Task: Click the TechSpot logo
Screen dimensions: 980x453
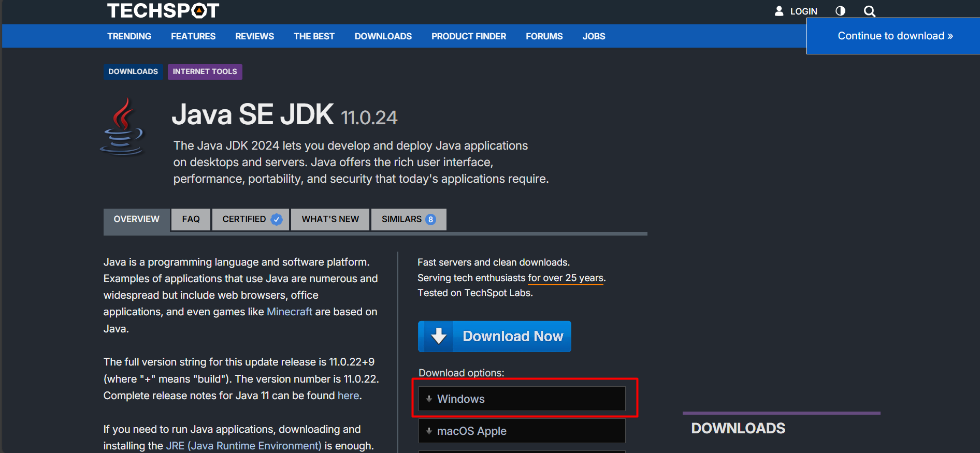Action: [163, 10]
